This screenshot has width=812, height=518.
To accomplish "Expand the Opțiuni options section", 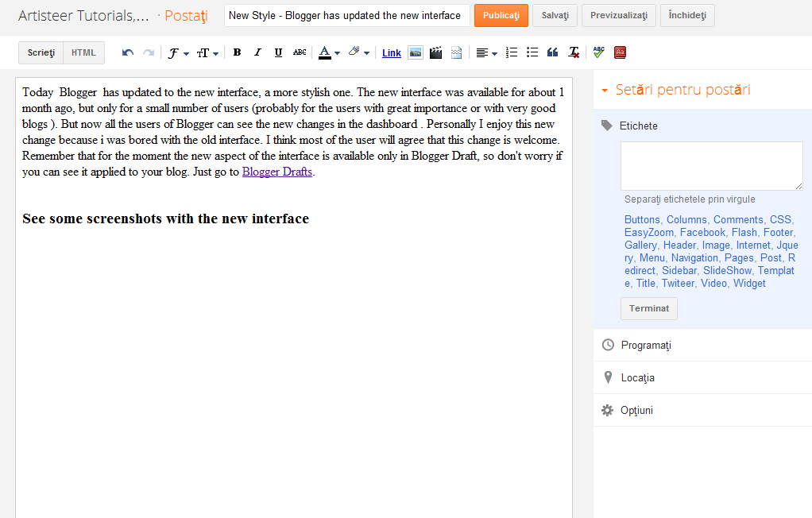I will click(702, 410).
